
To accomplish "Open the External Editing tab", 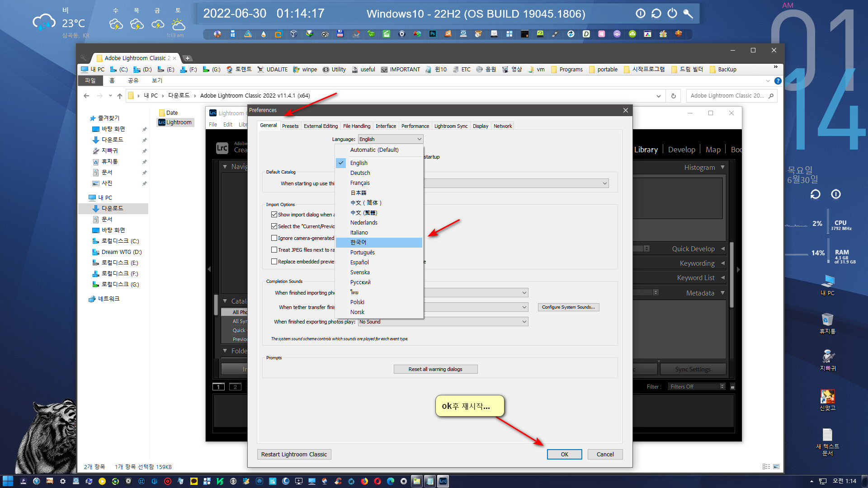I will pyautogui.click(x=321, y=126).
